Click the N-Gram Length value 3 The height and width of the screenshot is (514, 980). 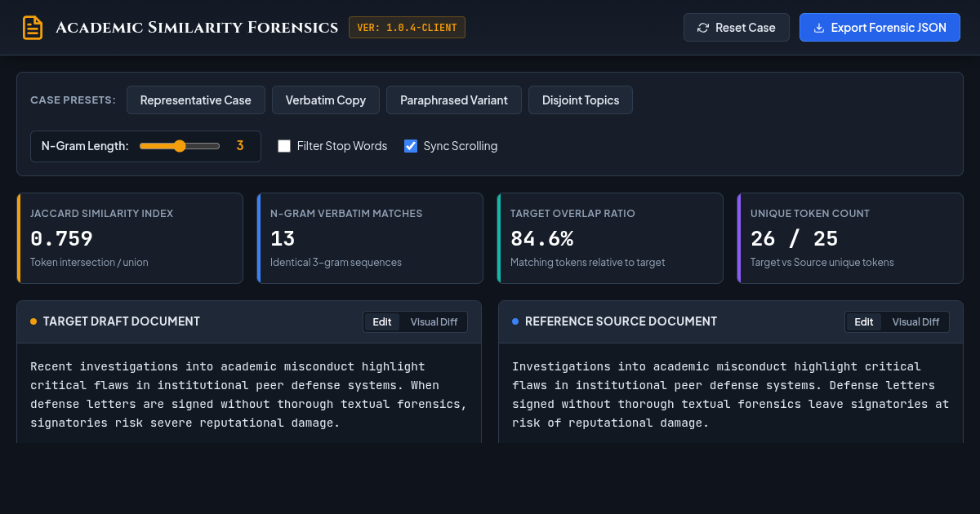pos(240,146)
